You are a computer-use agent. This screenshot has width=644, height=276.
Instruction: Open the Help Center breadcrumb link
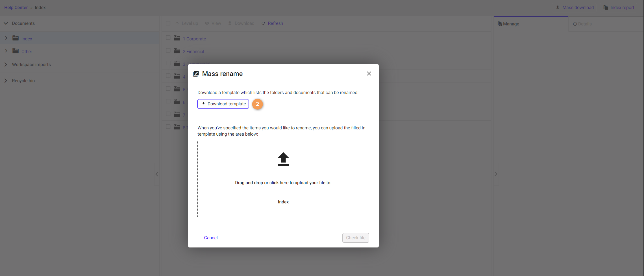point(16,8)
